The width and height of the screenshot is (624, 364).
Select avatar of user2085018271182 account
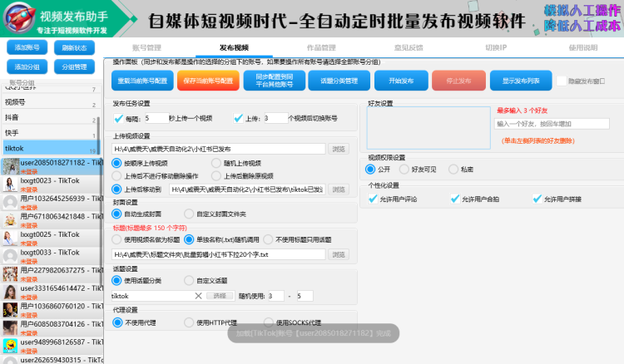pos(10,166)
